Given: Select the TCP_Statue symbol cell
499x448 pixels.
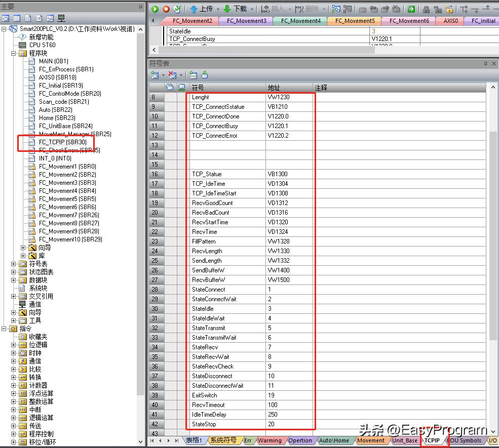Looking at the screenshot, I should click(x=207, y=174).
